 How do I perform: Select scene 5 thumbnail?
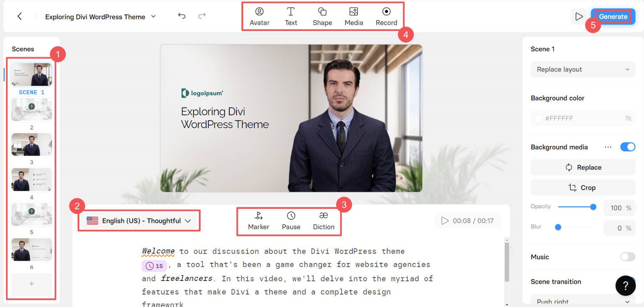pyautogui.click(x=31, y=214)
